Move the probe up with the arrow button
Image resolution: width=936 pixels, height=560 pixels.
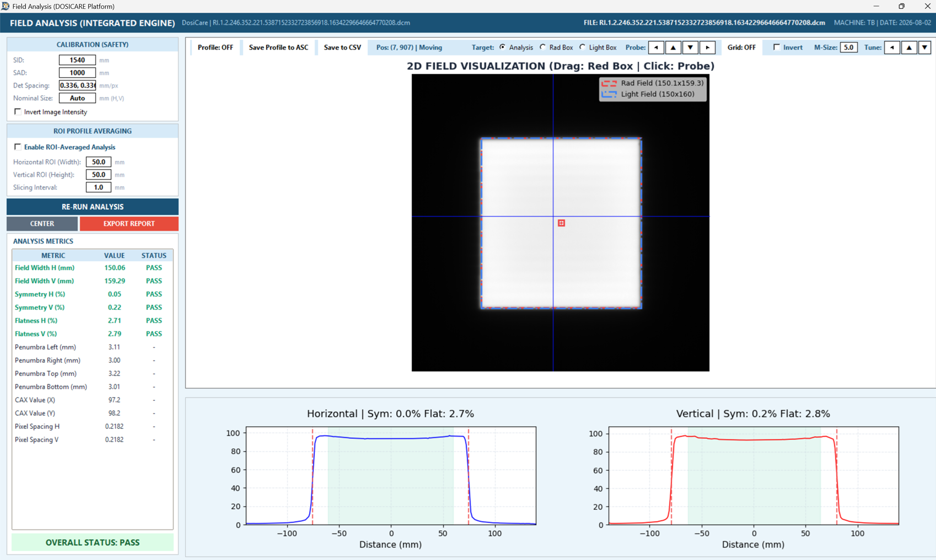click(x=673, y=47)
